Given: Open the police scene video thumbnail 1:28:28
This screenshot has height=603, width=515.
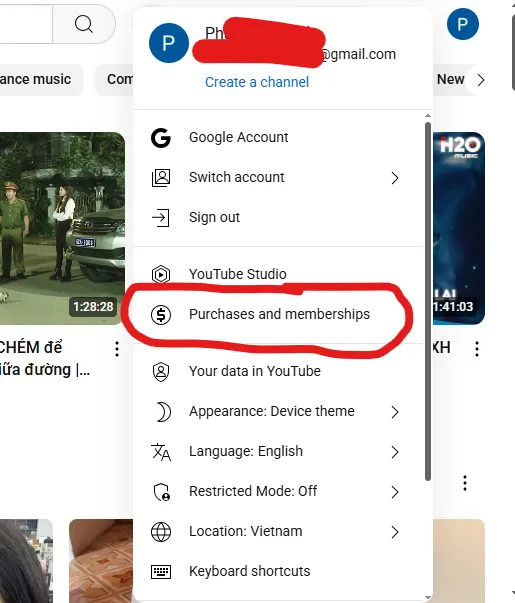Looking at the screenshot, I should (62, 228).
